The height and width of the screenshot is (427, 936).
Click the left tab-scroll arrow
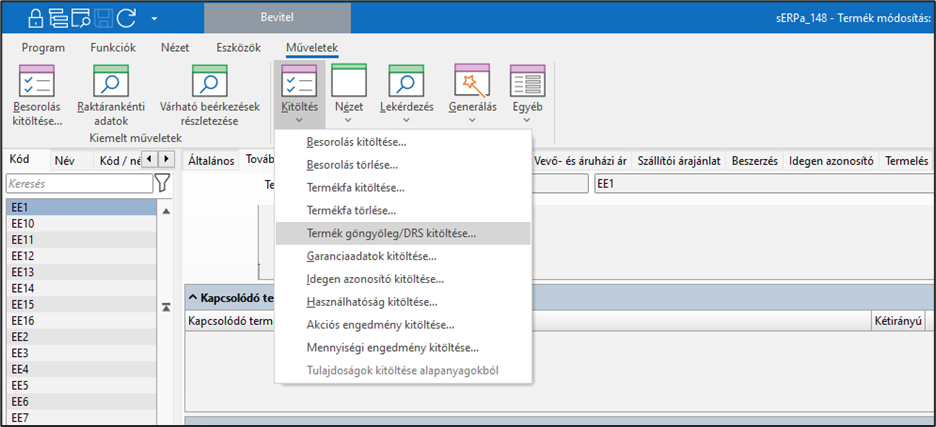149,159
